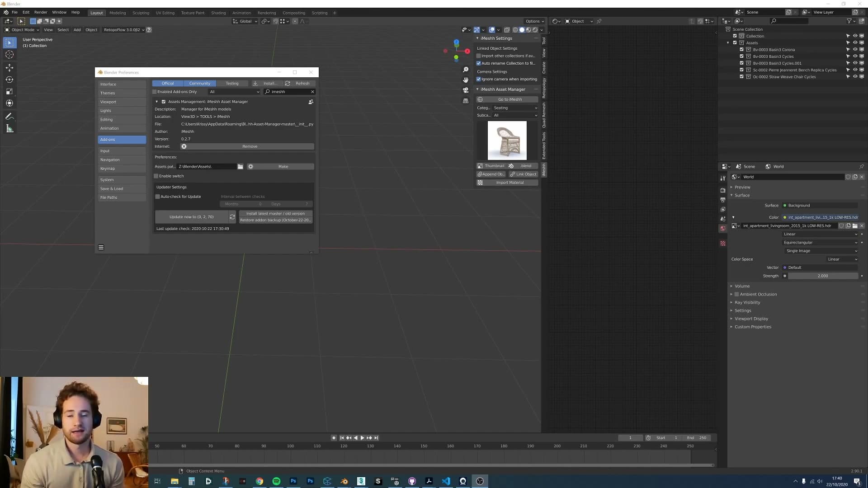Viewport: 868px width, 488px height.
Task: Select the Annotate tool
Action: (x=9, y=117)
